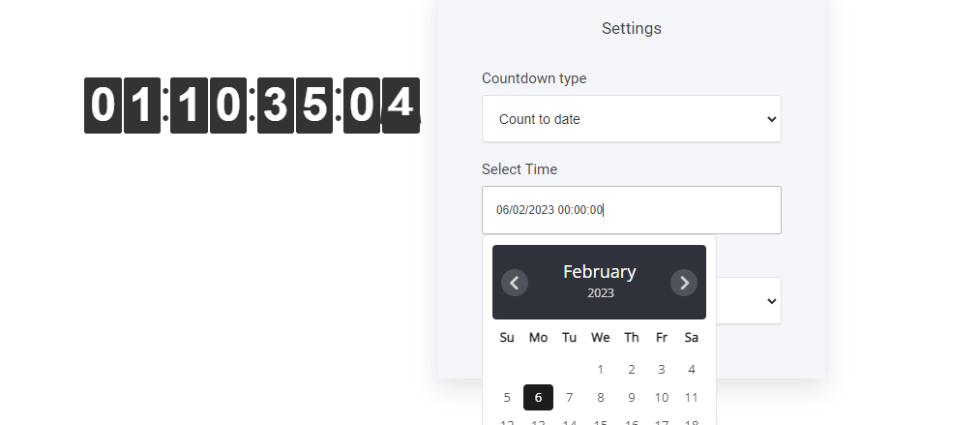Choose February 2 in the calendar

[631, 369]
